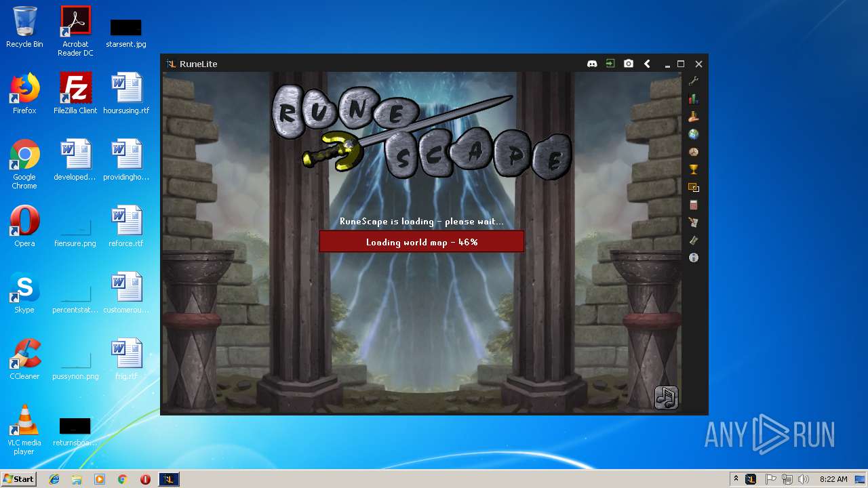Viewport: 868px width, 488px height.
Task: Open the percentstat... file
Action: click(75, 298)
